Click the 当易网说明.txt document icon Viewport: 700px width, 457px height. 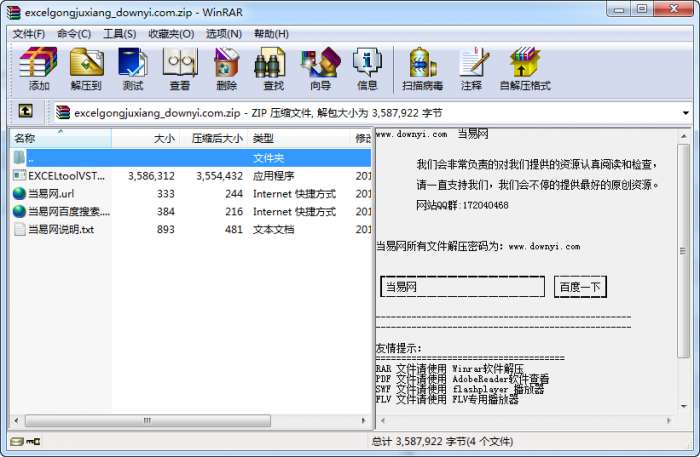[x=19, y=229]
